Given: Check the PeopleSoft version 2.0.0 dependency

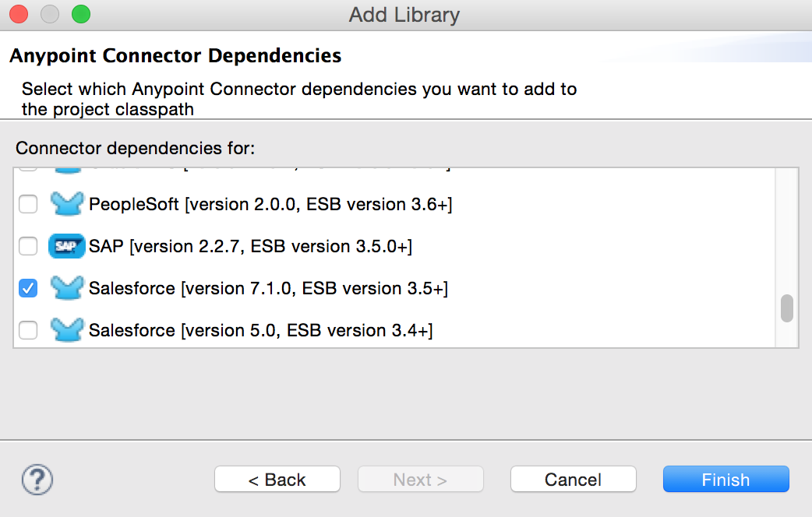Looking at the screenshot, I should point(28,204).
